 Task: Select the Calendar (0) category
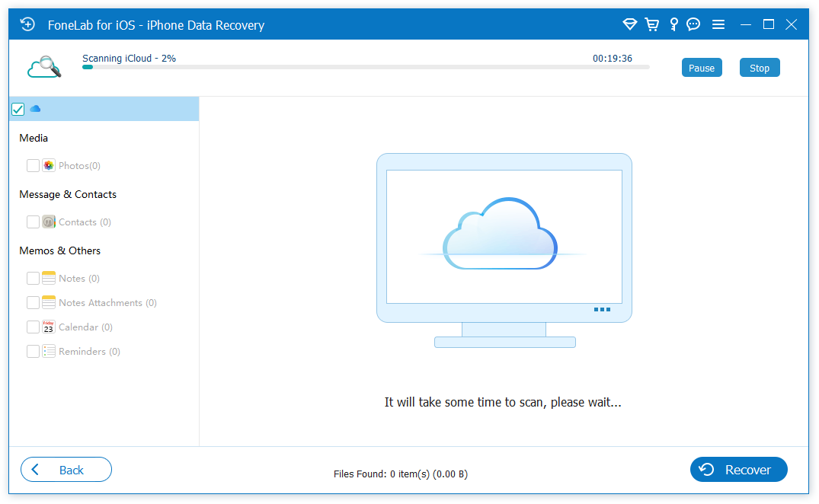coord(85,327)
